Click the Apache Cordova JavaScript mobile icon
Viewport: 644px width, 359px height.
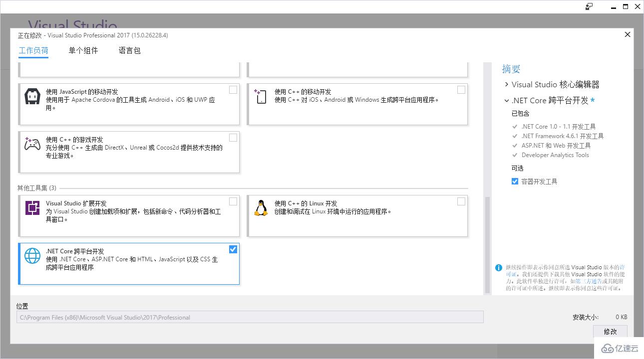[x=32, y=96]
